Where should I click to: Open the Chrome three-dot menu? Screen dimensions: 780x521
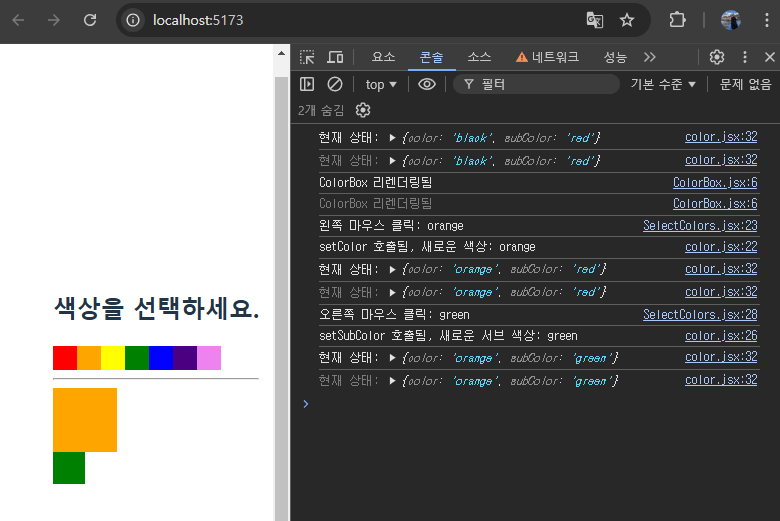[767, 20]
